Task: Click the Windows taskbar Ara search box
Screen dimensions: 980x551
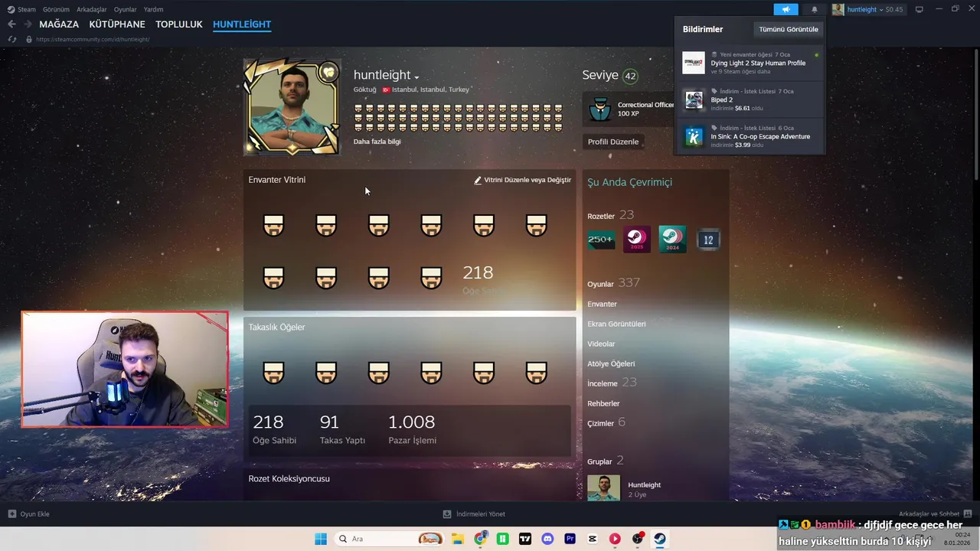Action: [389, 539]
